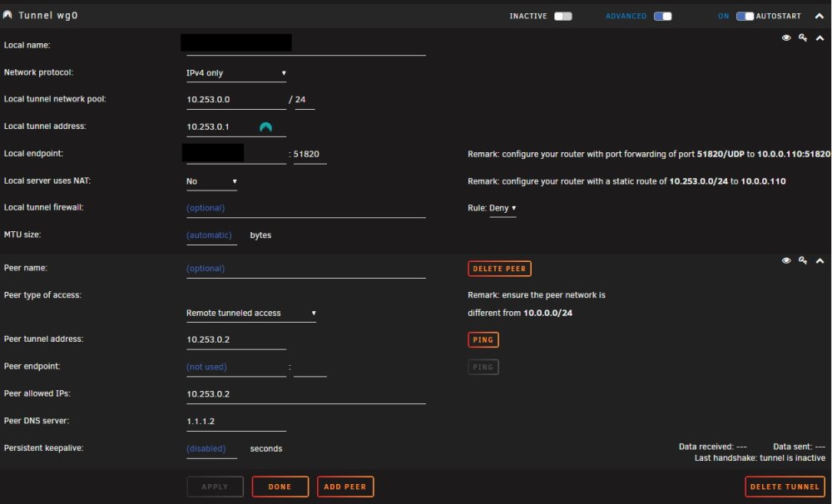The image size is (832, 504).
Task: Open Peer type of access dropdown
Action: 251,313
